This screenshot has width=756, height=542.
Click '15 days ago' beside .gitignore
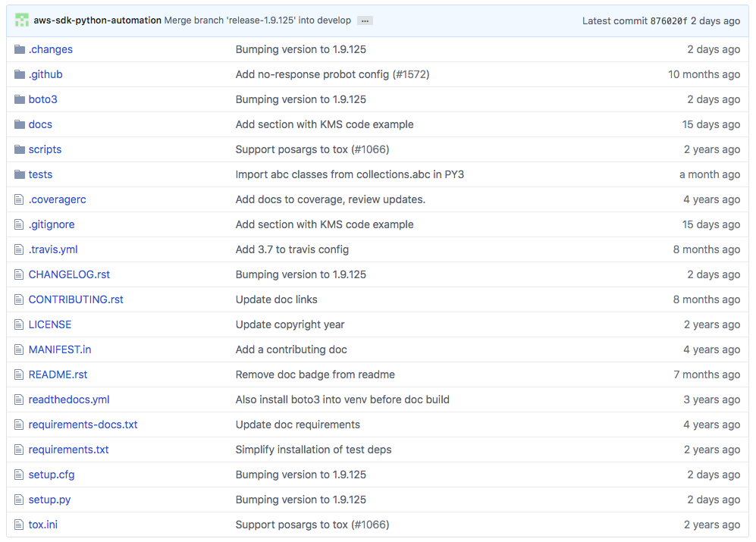click(711, 224)
